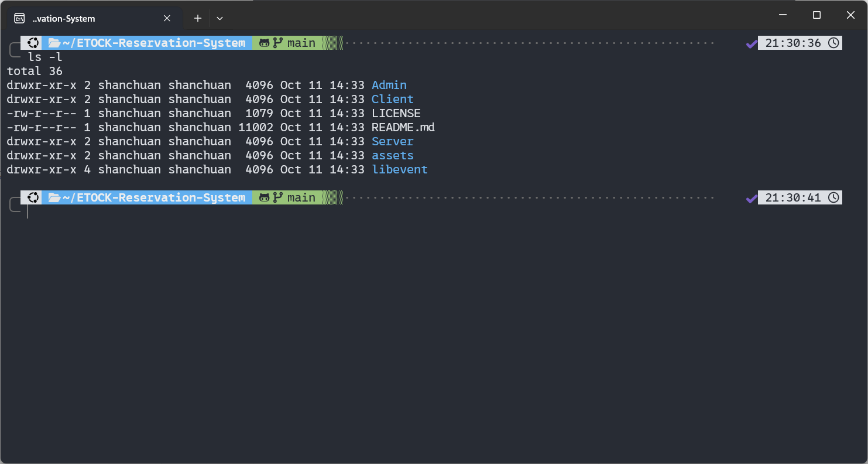Viewport: 868px width, 464px height.
Task: Maximize the terminal window
Action: 816,15
